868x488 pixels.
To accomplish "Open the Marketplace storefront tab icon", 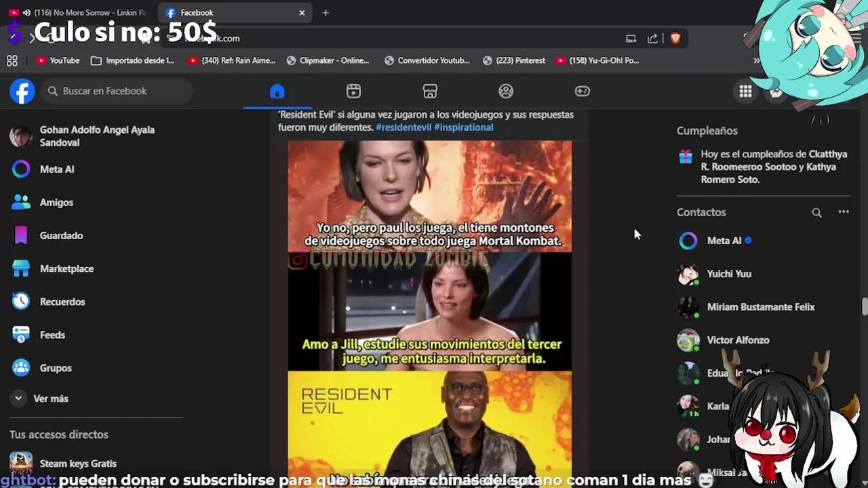I will 430,91.
